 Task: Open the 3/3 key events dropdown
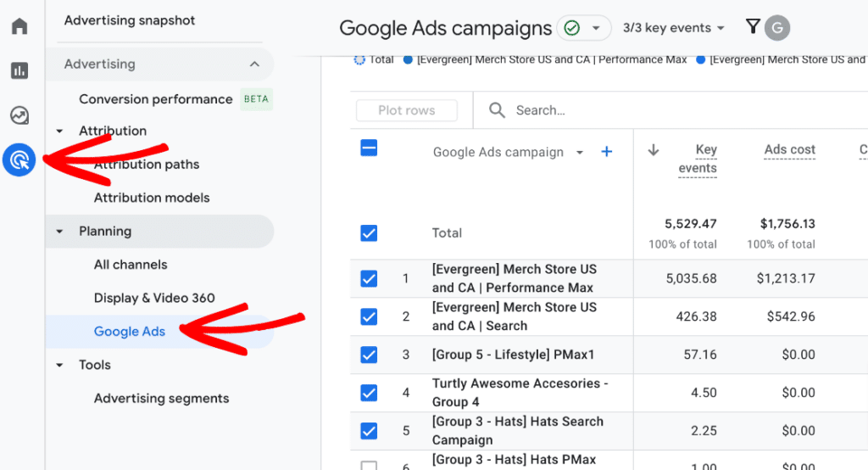[x=674, y=28]
